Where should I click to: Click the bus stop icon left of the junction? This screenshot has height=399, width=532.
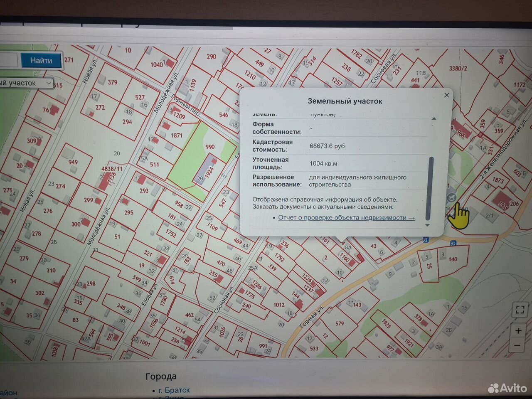(425, 240)
